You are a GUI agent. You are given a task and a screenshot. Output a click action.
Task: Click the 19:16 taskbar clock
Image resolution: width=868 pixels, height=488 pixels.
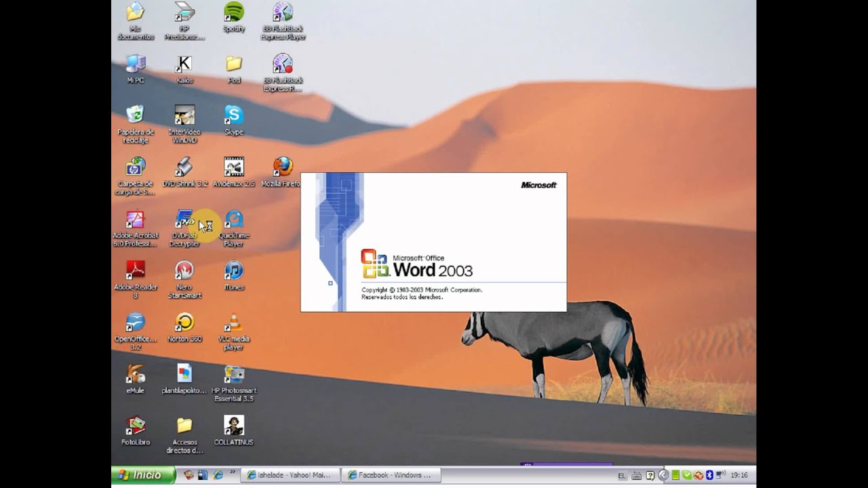739,475
